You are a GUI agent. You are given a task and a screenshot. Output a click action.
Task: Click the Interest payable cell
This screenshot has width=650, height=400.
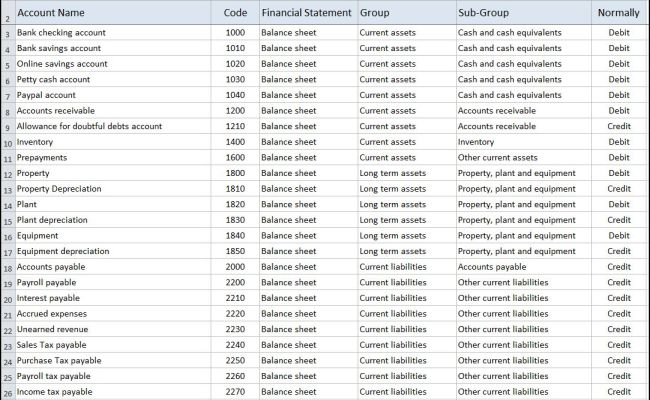tap(113, 298)
